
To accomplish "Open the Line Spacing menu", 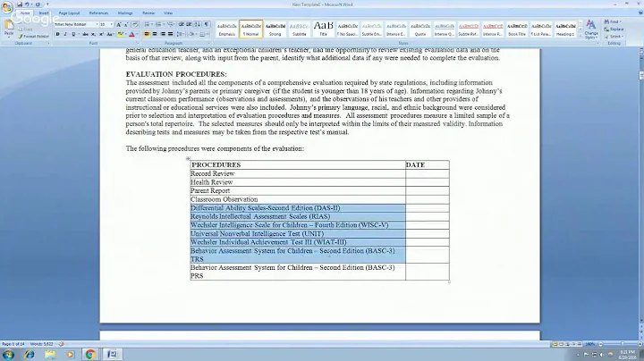I will [x=181, y=34].
